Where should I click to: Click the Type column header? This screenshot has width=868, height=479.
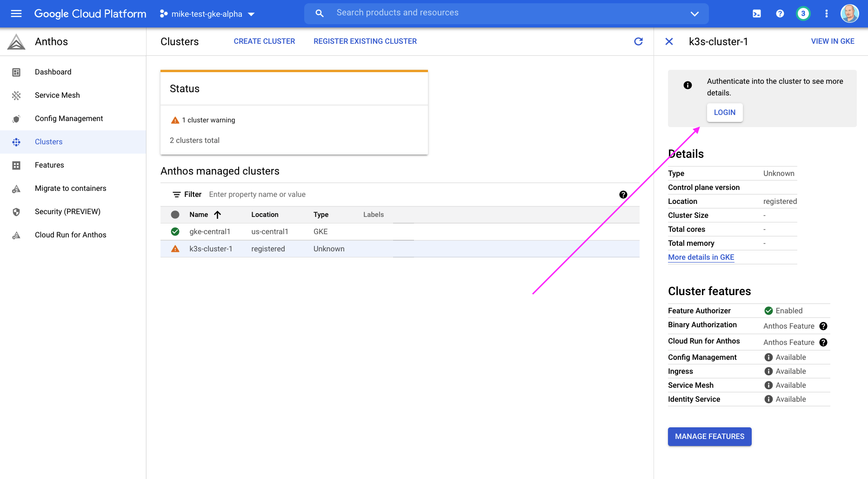click(321, 215)
